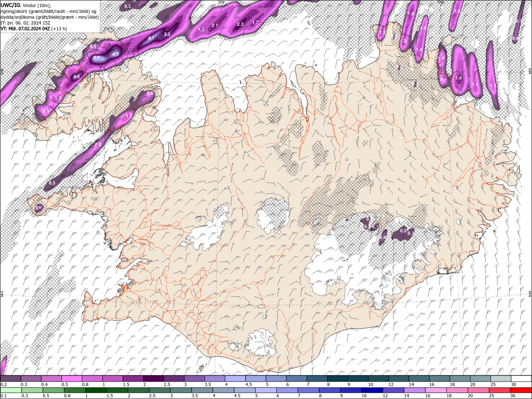Click the 'IT: þri. 06. 02. 2024 15Z' line
This screenshot has height=399, width=532.
coord(25,23)
